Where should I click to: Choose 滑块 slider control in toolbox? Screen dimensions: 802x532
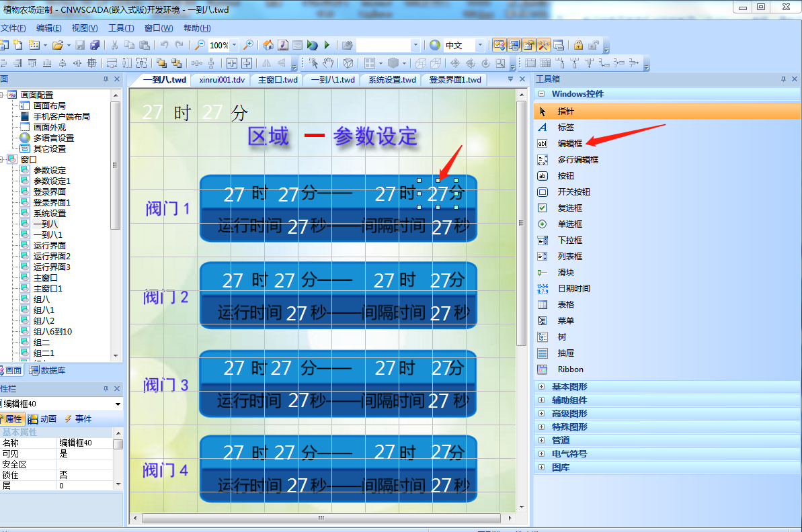(x=565, y=272)
